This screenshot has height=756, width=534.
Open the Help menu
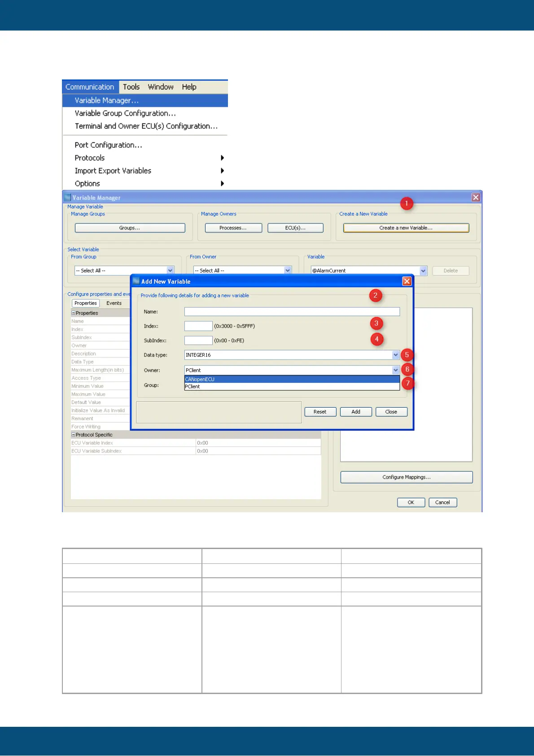tap(189, 87)
